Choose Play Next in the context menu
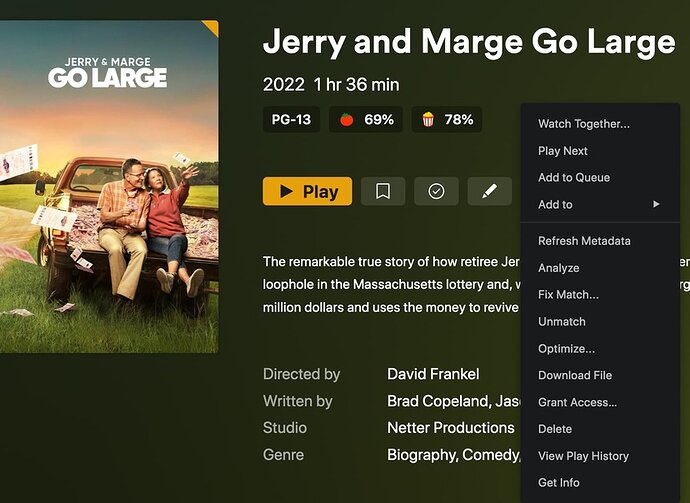The height and width of the screenshot is (503, 690). 562,151
